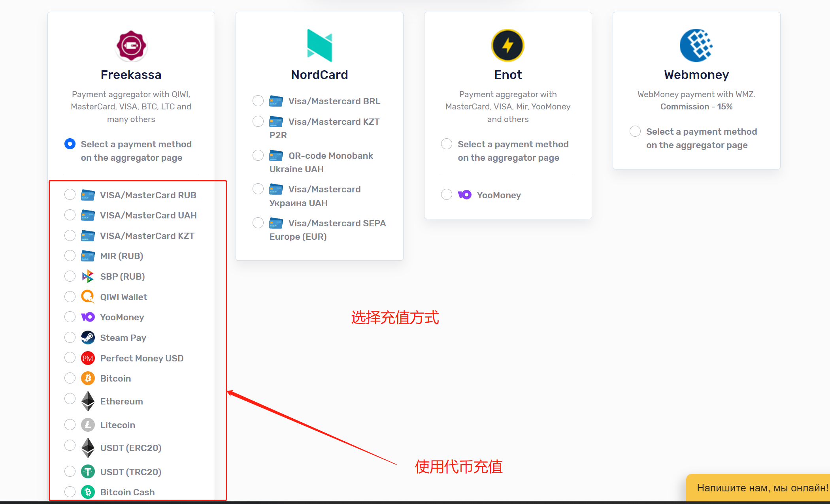Select the Ethereum radio button
Image resolution: width=830 pixels, height=504 pixels.
tap(70, 399)
